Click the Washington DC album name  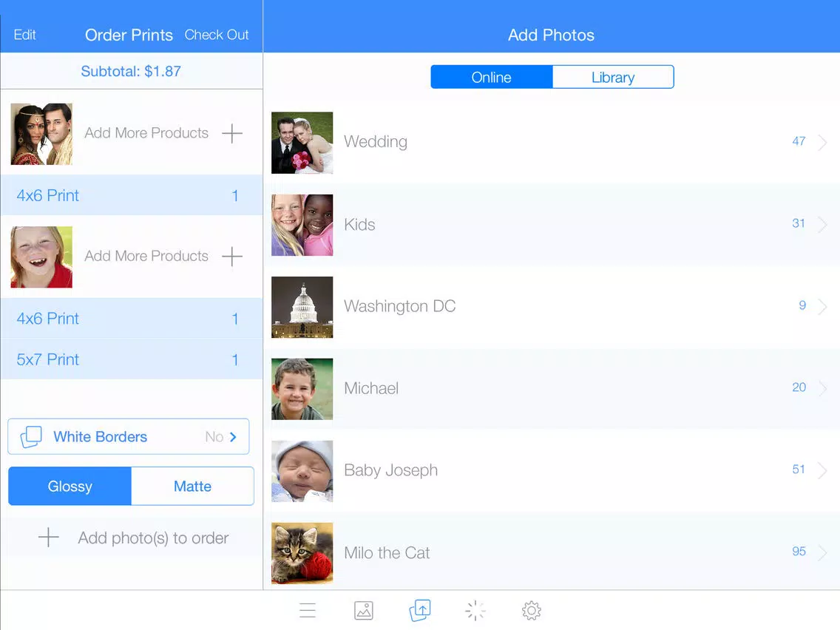coord(399,306)
